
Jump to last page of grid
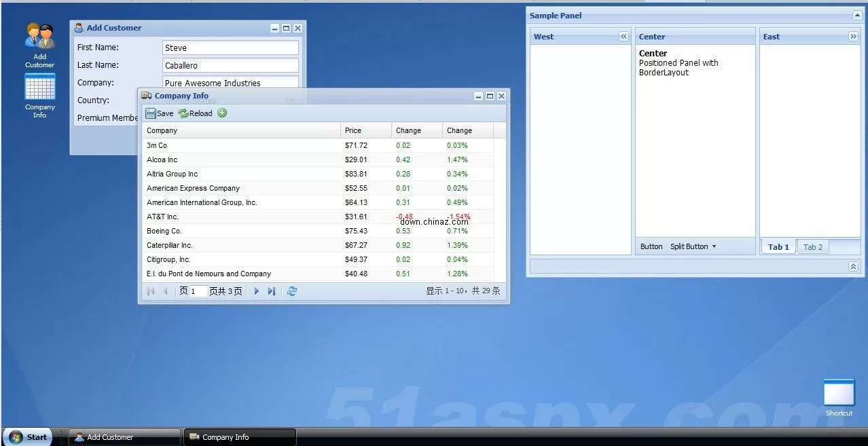click(272, 291)
